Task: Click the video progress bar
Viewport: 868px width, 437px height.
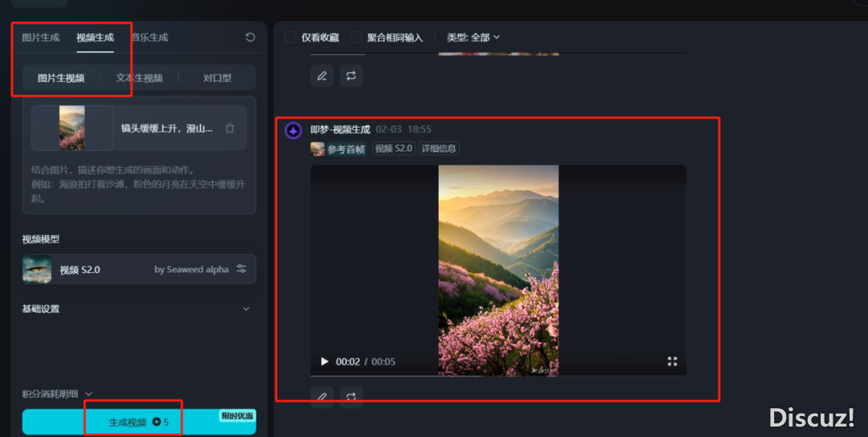Action: click(x=498, y=376)
